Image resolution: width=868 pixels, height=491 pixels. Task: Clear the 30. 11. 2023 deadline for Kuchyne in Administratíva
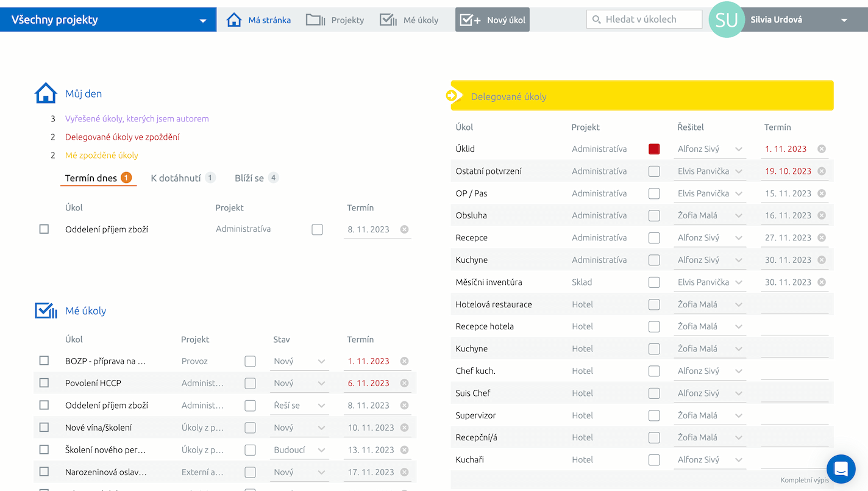822,260
